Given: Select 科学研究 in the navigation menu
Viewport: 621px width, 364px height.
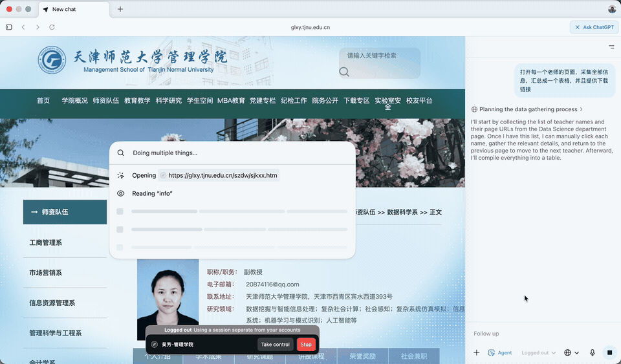Looking at the screenshot, I should pos(168,101).
